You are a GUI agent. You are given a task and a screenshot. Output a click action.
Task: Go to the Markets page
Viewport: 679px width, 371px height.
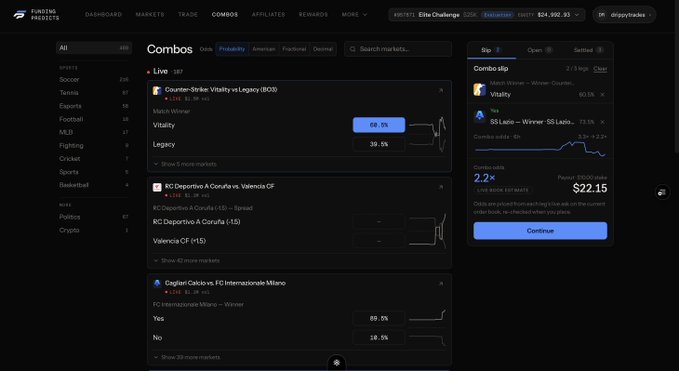tap(150, 15)
